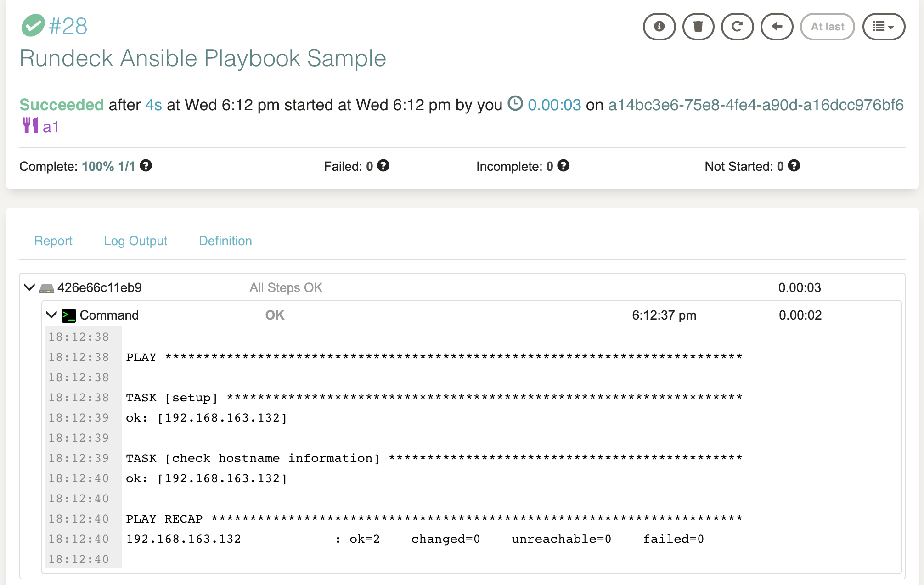
Task: Open help icon next to Failed count
Action: click(383, 166)
